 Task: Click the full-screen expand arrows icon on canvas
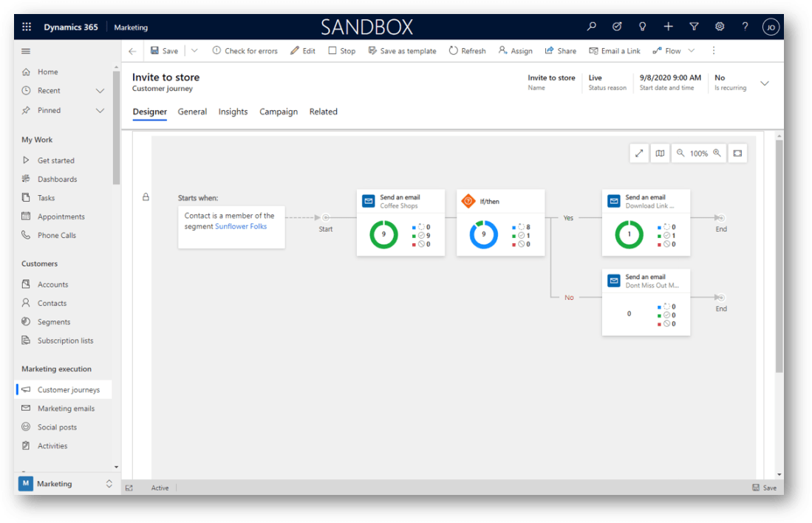pos(639,154)
